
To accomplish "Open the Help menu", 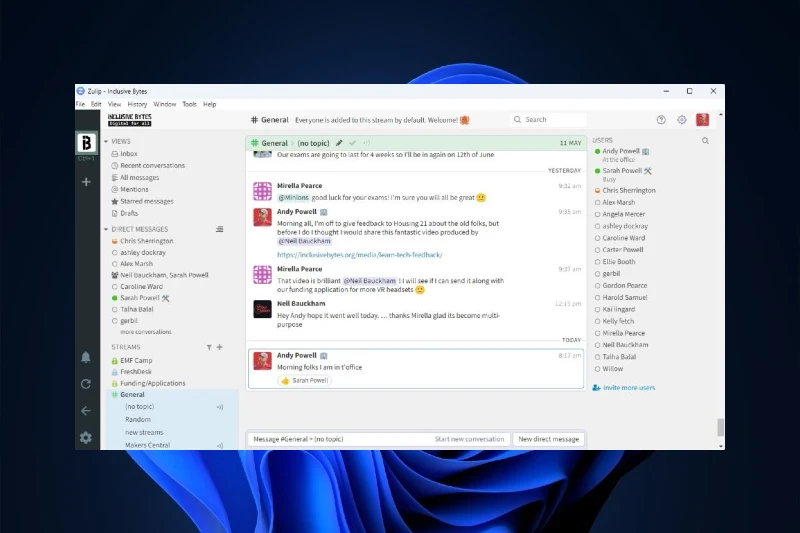I will (210, 104).
